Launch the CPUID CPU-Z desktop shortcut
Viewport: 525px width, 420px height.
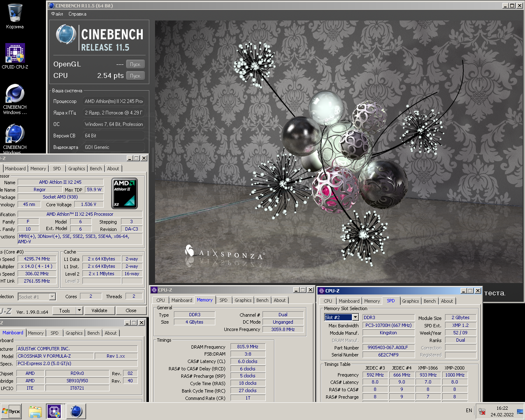pos(15,56)
